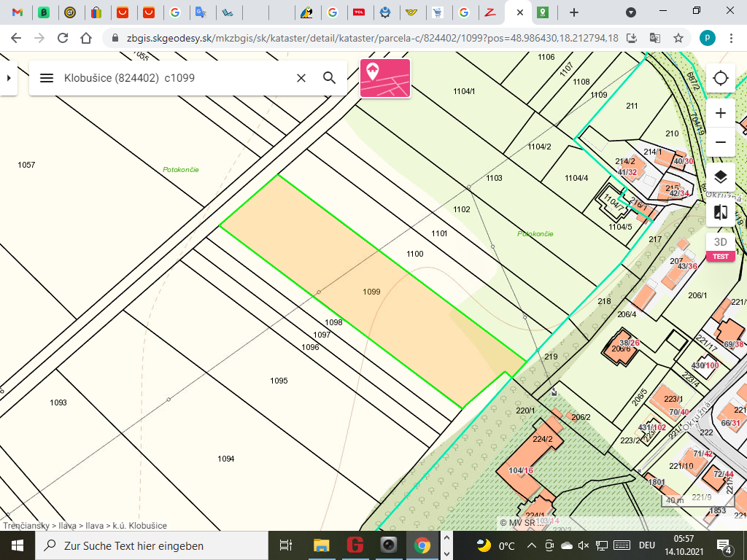Click the magnifier search icon

(x=329, y=78)
